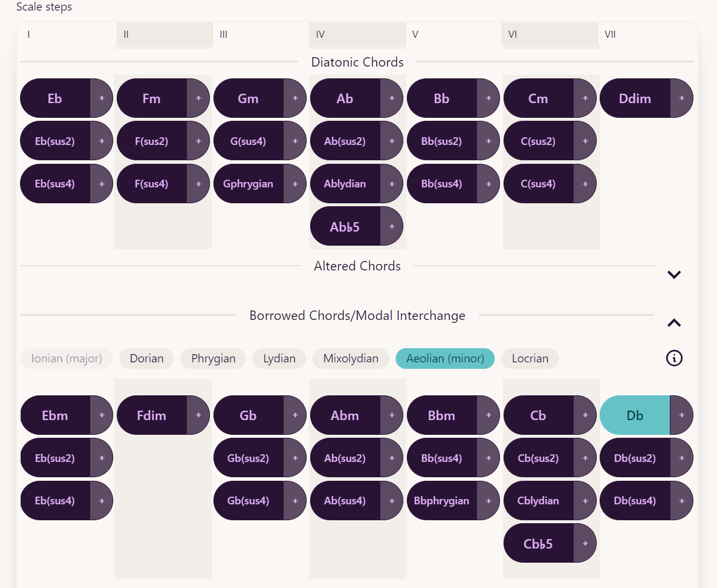Add Ablydian using its plus icon
The width and height of the screenshot is (717, 588).
(x=392, y=184)
